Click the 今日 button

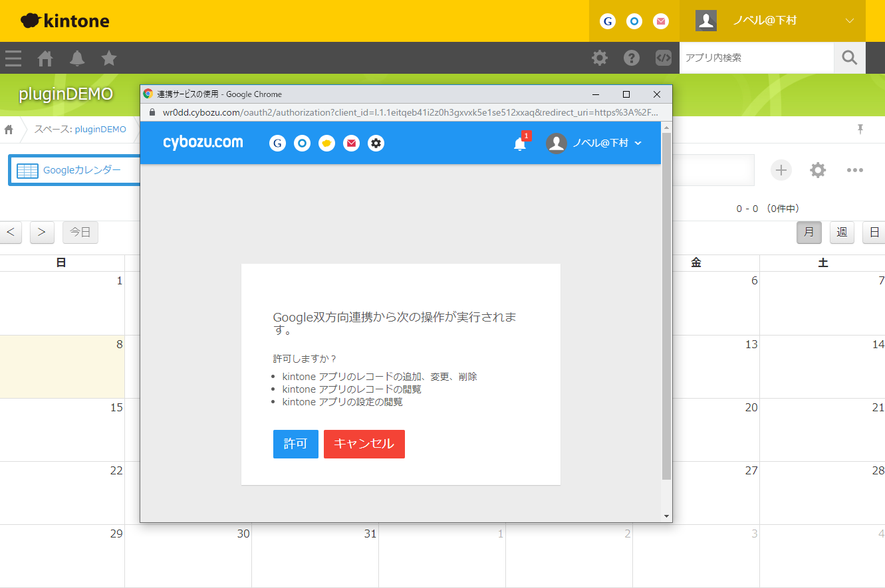click(x=80, y=232)
